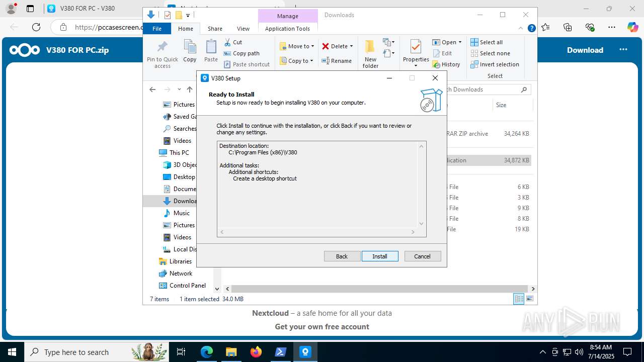Open Explorer Help icon
The image size is (644, 362).
click(531, 28)
